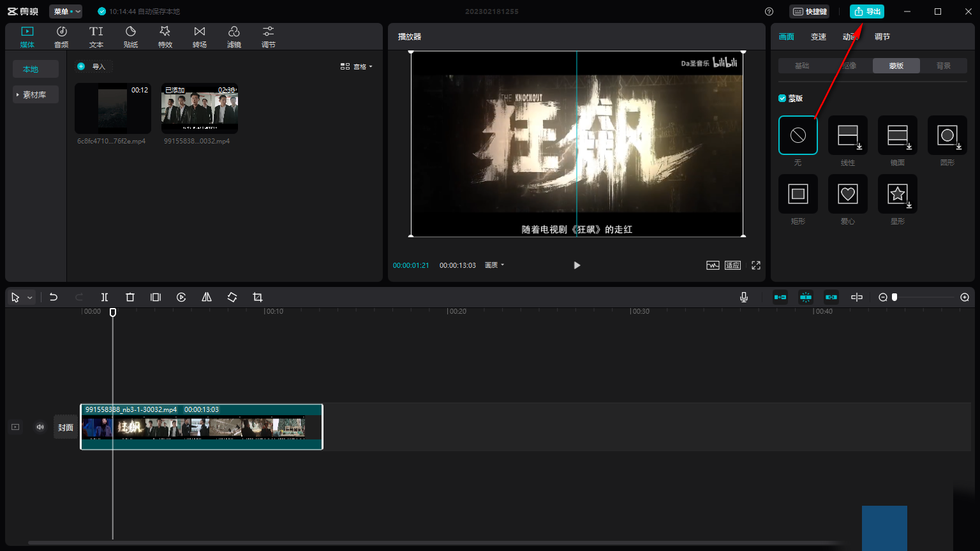
Task: Open the 背景 background sub-tab
Action: pos(944,66)
